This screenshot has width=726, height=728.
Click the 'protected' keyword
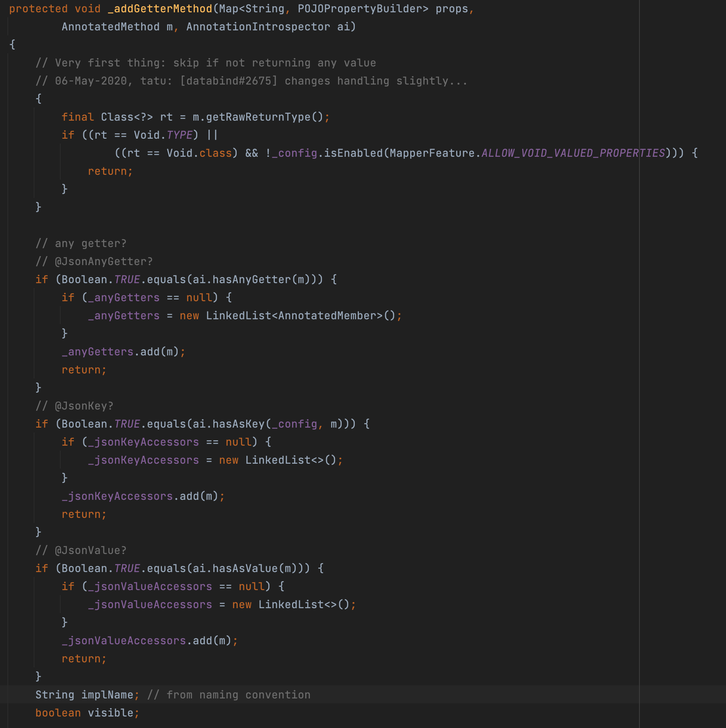click(39, 9)
